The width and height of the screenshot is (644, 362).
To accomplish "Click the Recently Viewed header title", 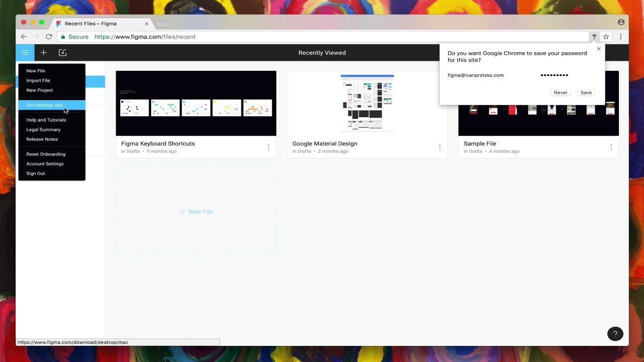I will 322,53.
